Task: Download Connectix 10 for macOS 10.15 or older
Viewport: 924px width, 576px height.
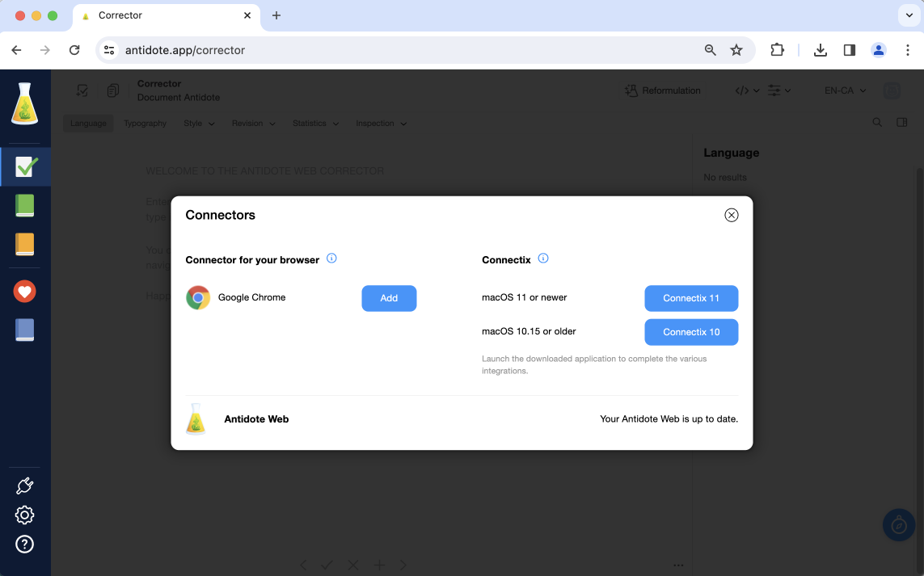Action: click(x=691, y=332)
